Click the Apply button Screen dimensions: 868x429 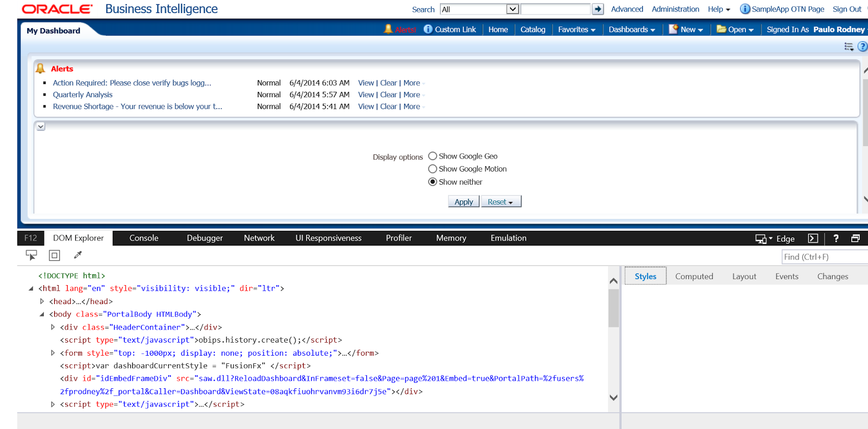tap(464, 201)
